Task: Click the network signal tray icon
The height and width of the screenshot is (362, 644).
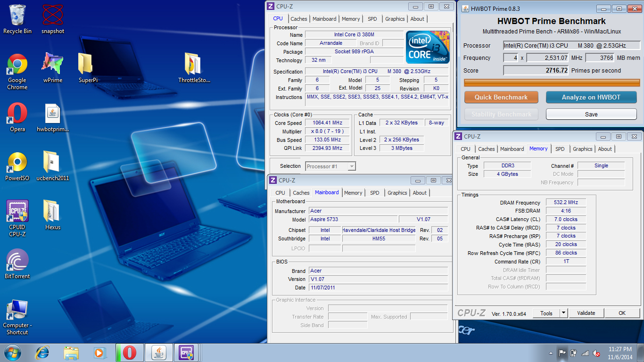Action: (585, 353)
